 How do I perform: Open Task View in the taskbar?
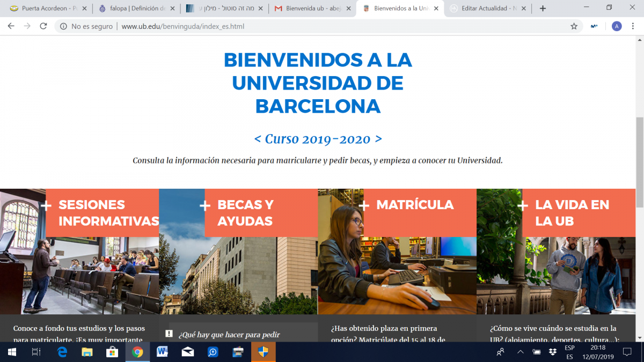36,352
